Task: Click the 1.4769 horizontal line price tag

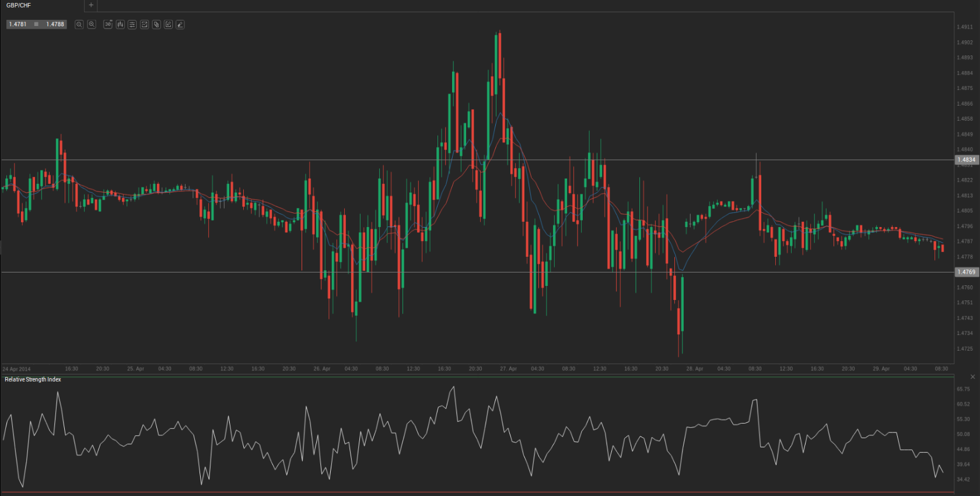Action: point(966,272)
